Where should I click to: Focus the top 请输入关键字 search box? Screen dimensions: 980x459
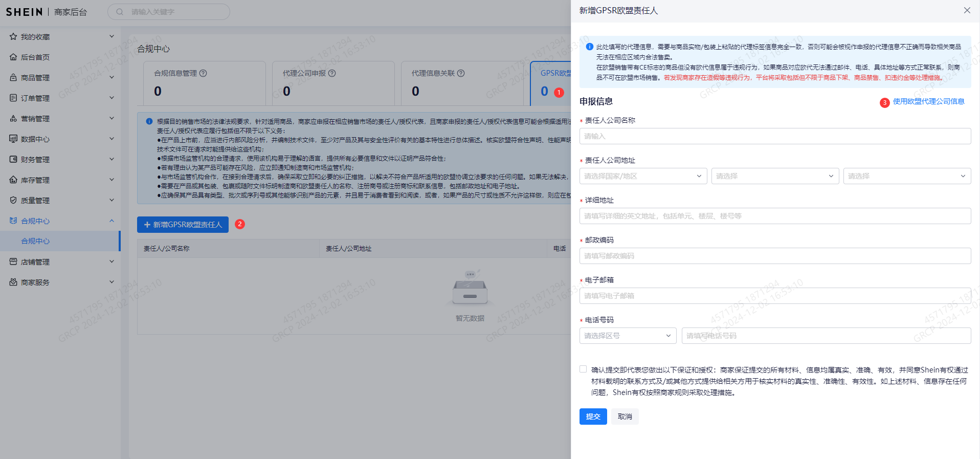[x=169, y=12]
